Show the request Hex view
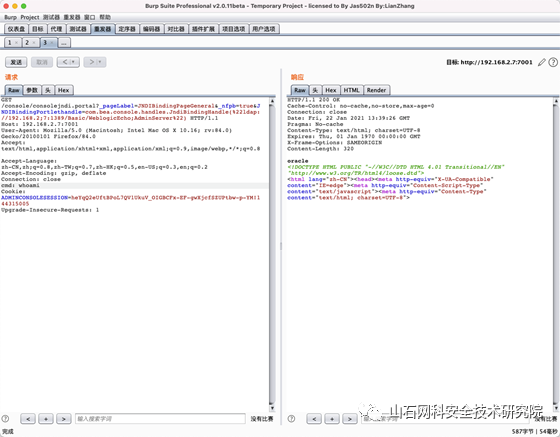 click(x=64, y=90)
